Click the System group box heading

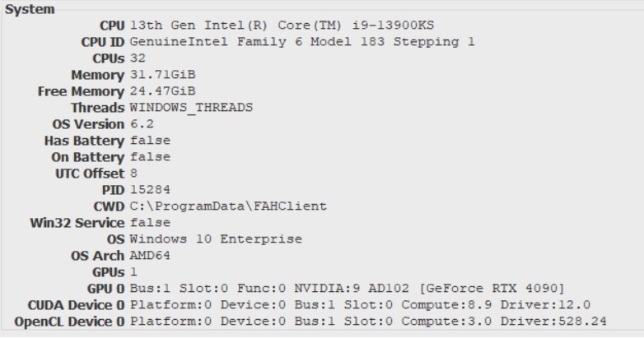point(30,9)
